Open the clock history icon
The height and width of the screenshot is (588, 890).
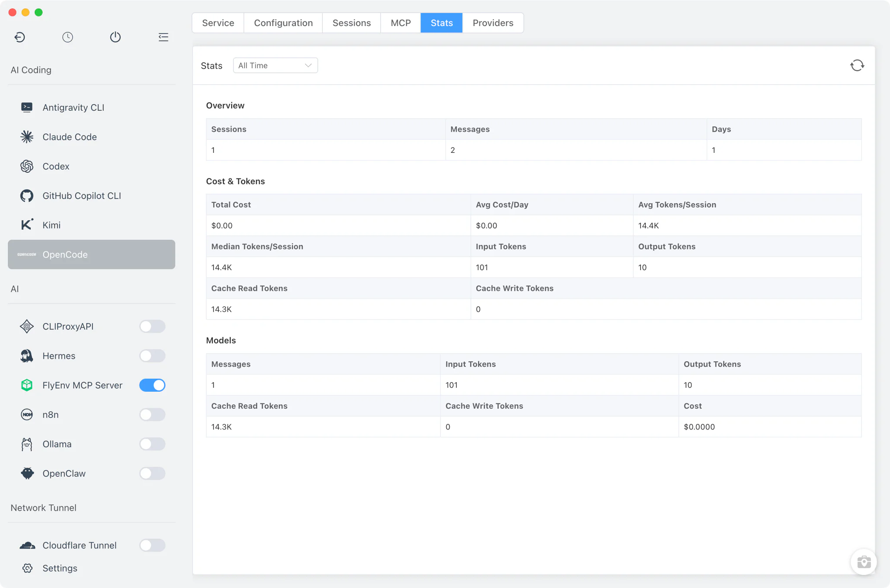67,37
